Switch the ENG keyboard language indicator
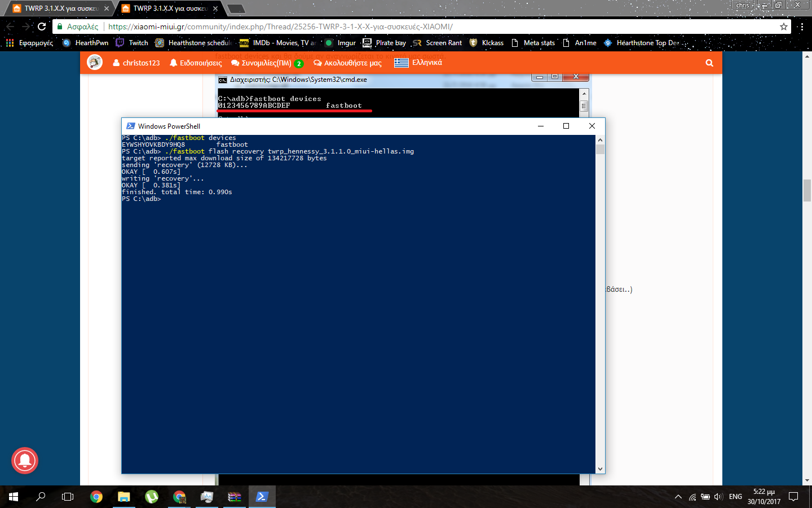Viewport: 812px width, 508px height. (x=735, y=497)
